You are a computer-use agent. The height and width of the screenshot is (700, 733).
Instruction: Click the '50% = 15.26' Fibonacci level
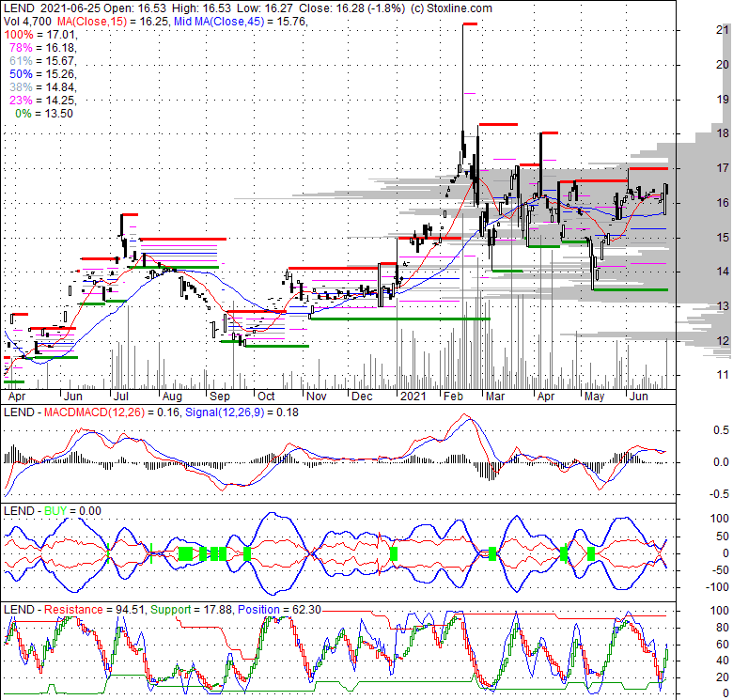[42, 74]
